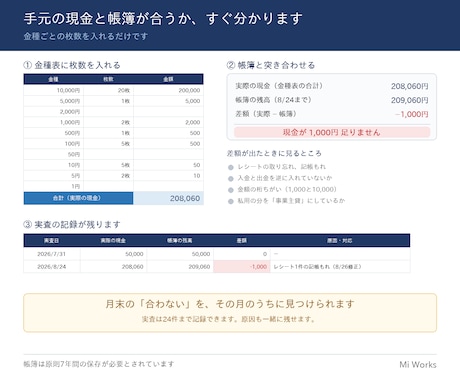Click the tip about 事業主貸
Viewport: 460px width, 380px height.
click(x=291, y=201)
